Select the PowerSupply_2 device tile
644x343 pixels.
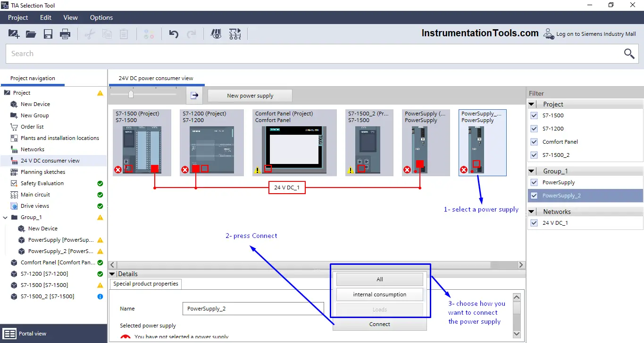coord(483,143)
